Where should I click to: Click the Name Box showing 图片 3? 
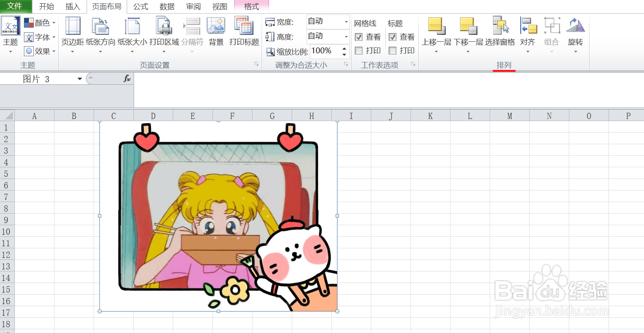pyautogui.click(x=38, y=79)
